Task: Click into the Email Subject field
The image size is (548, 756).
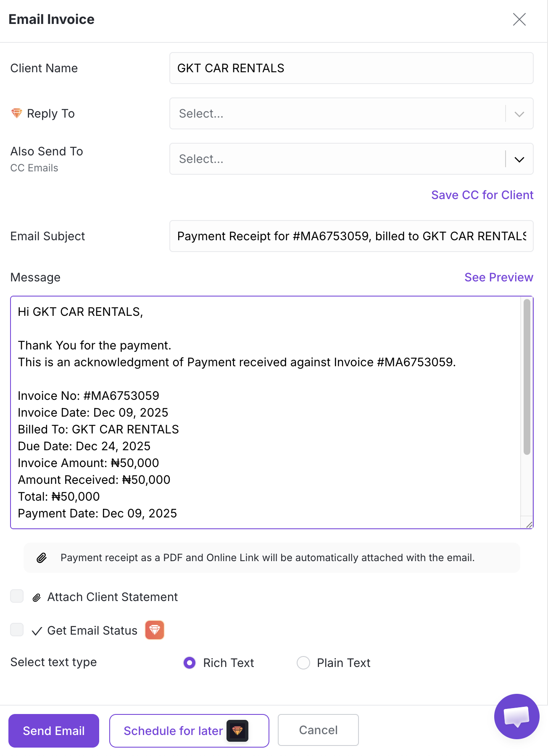Action: click(351, 236)
